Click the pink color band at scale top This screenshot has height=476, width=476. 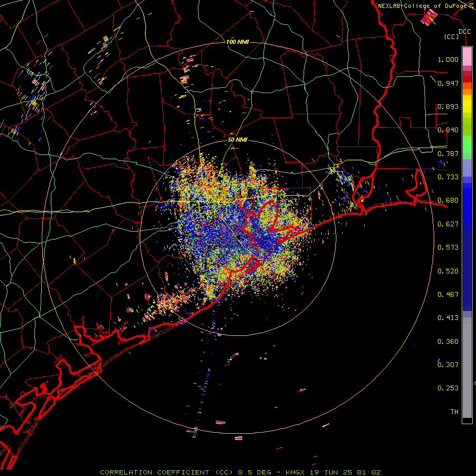tap(467, 57)
